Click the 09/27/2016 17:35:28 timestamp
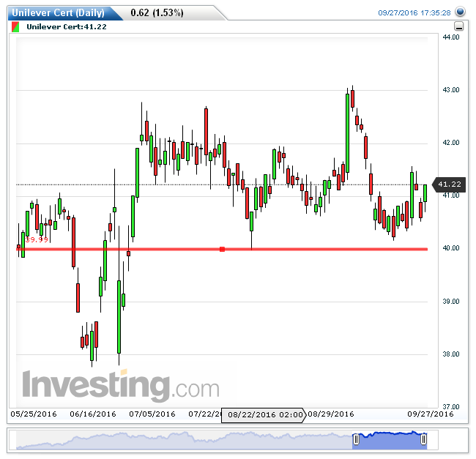The width and height of the screenshot is (476, 459). tap(414, 12)
